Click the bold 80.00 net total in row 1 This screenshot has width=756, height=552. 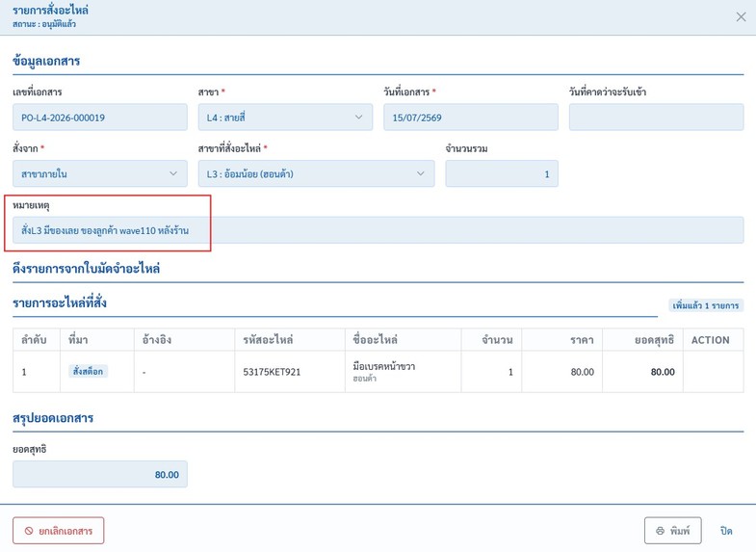click(x=663, y=372)
